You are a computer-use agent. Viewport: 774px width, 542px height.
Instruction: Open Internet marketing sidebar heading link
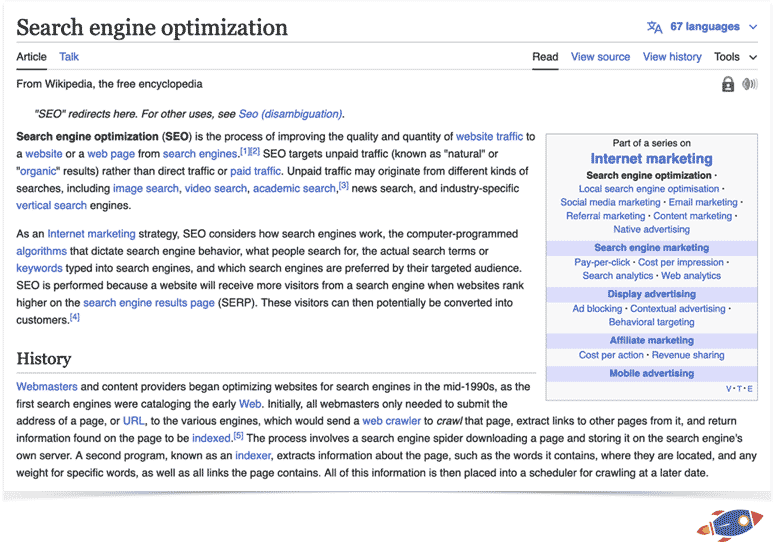[x=652, y=159]
